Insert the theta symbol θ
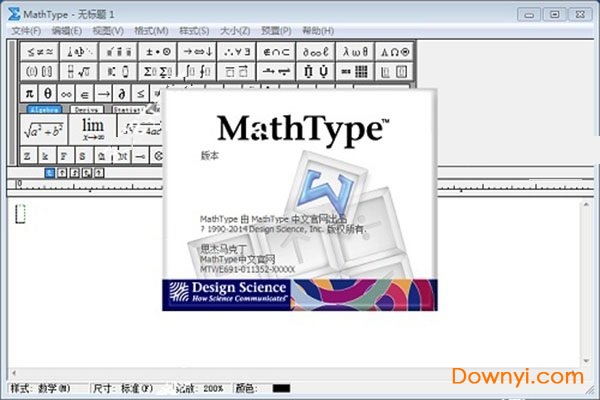Image resolution: width=600 pixels, height=400 pixels. [48, 93]
